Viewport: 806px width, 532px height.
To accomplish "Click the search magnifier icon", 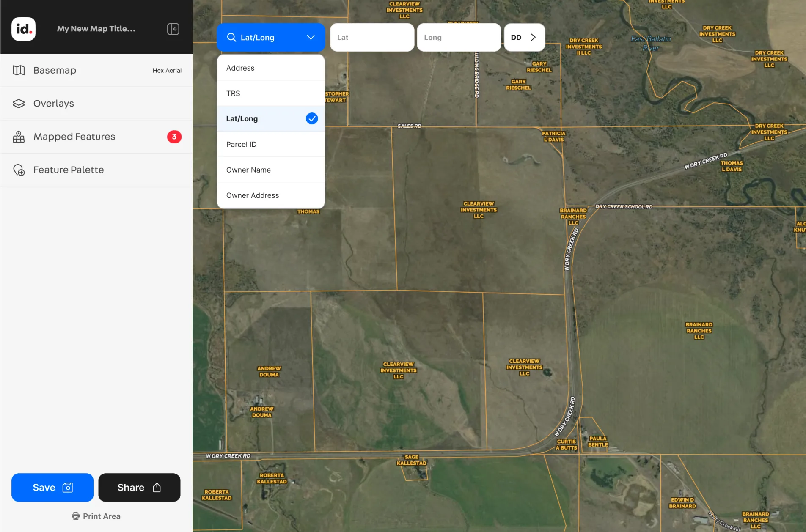I will pyautogui.click(x=231, y=37).
